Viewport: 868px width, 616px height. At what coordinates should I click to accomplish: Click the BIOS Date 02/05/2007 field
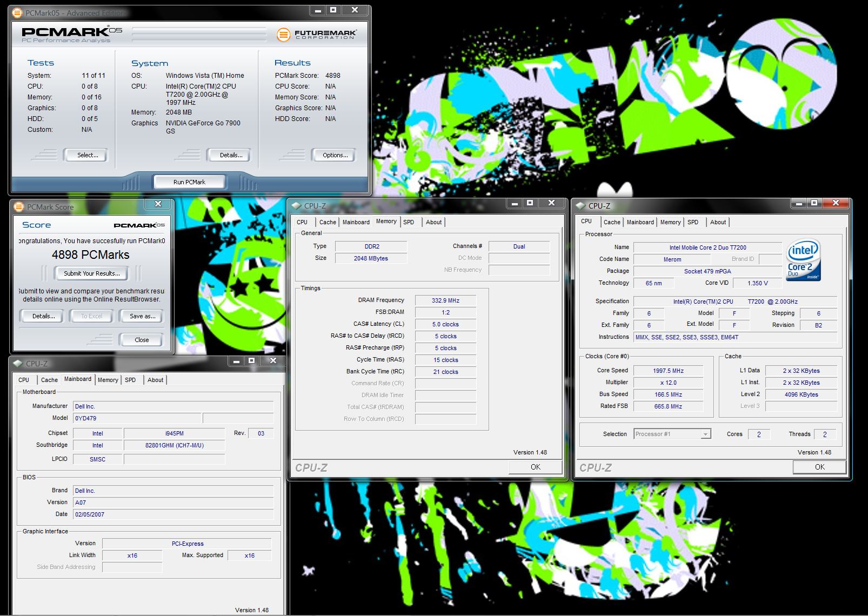[173, 514]
